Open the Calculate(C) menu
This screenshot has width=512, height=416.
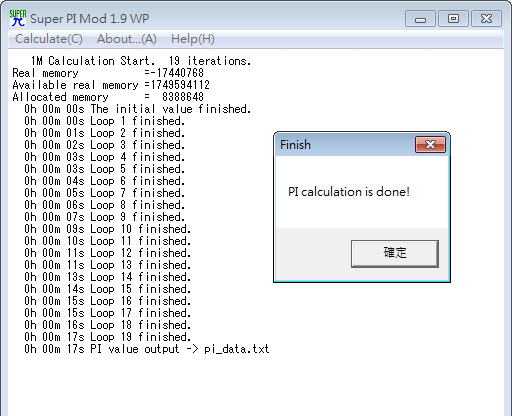point(49,39)
